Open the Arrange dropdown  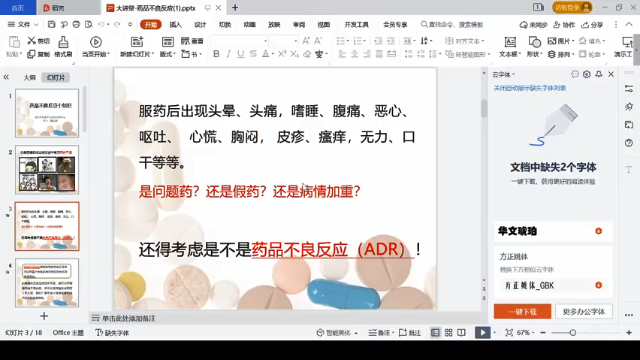561,54
